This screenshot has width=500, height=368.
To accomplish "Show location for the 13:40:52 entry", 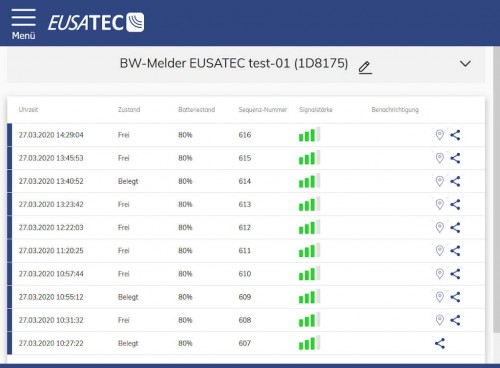I will (440, 181).
